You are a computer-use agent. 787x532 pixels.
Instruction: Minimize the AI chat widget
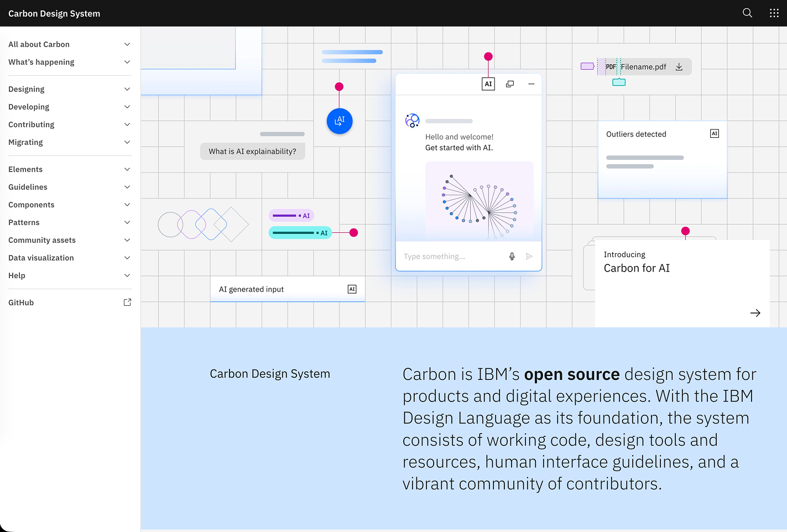pyautogui.click(x=531, y=84)
